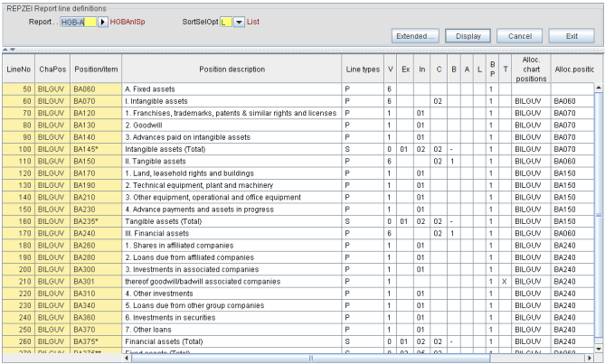This screenshot has height=364, width=605.
Task: Click '3. Investments in associated companies'
Action: 232,269
